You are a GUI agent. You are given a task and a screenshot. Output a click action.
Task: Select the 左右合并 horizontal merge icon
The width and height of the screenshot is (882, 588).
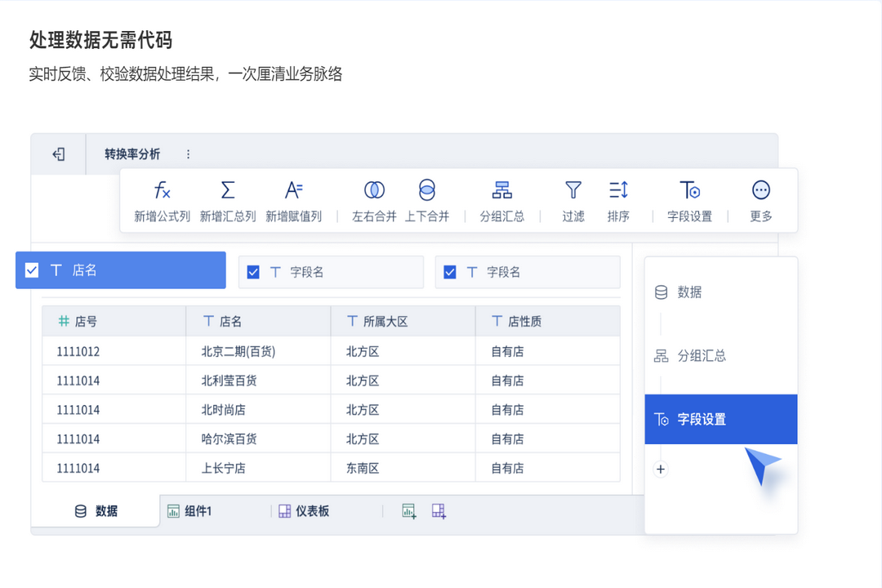click(x=373, y=199)
